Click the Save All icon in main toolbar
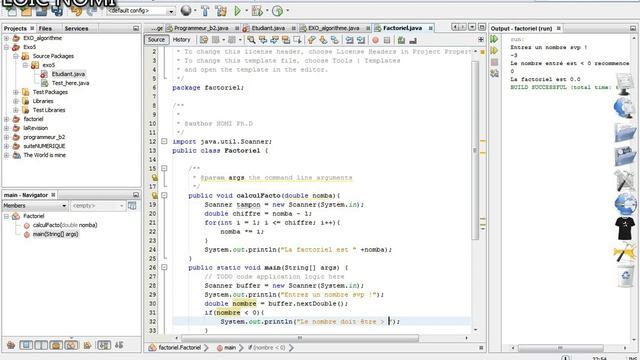The width and height of the screenshot is (640, 360). coord(57,11)
